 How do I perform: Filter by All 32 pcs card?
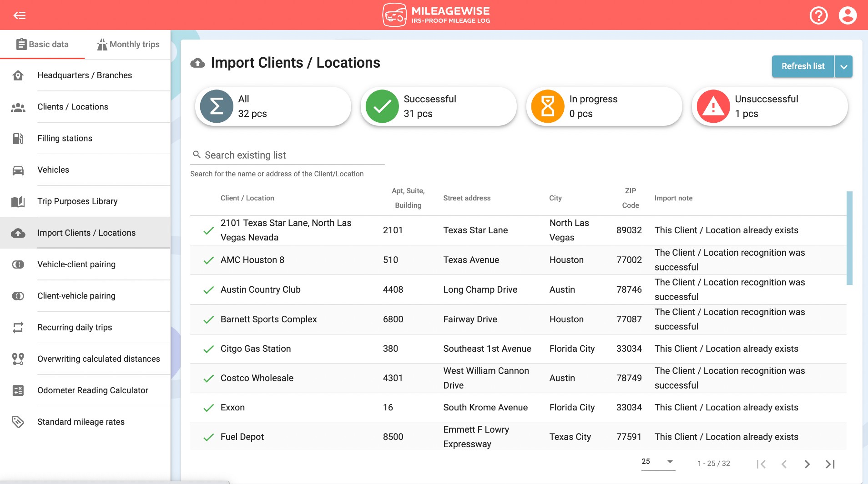[273, 106]
